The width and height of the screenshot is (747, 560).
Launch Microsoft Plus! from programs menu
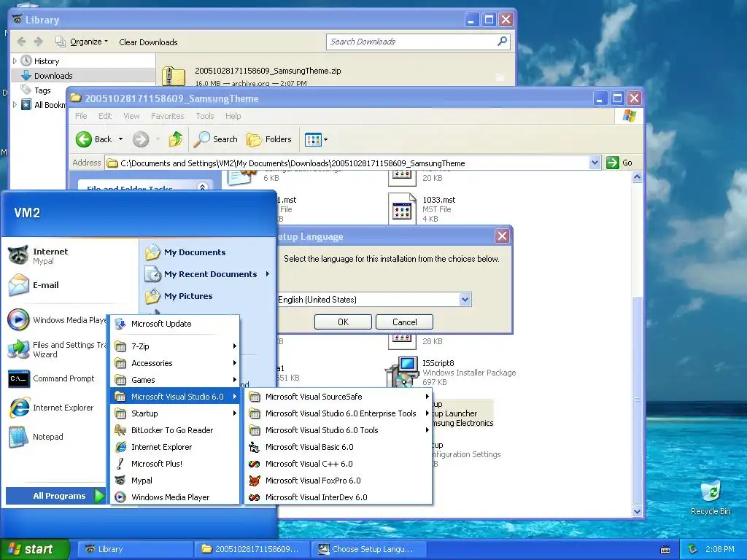pyautogui.click(x=175, y=464)
